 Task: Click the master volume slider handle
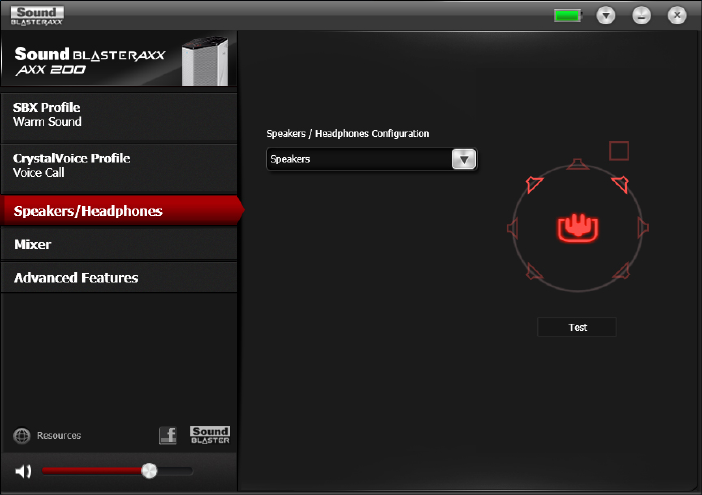[149, 471]
